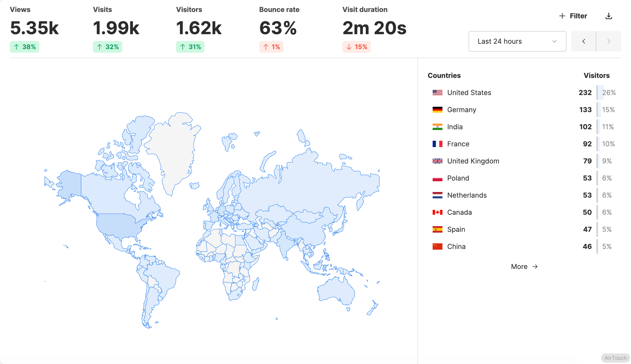This screenshot has width=631, height=364.
Task: Go to previous time period arrow
Action: [x=583, y=41]
